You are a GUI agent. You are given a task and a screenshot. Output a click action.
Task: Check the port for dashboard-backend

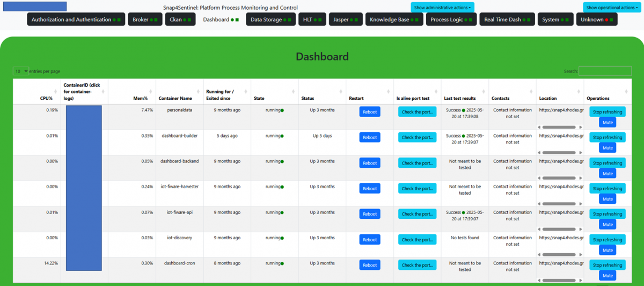(417, 163)
